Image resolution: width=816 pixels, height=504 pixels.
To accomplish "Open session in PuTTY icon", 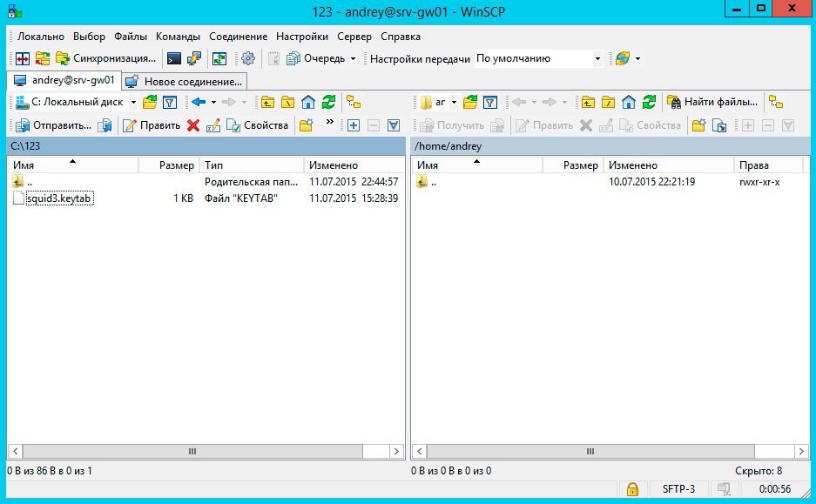I will 194,59.
